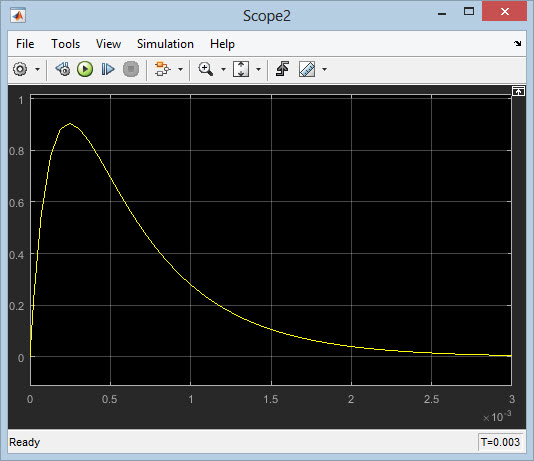The width and height of the screenshot is (534, 461).
Task: Click the toolbar dock arrow by the menu bar
Action: point(518,43)
